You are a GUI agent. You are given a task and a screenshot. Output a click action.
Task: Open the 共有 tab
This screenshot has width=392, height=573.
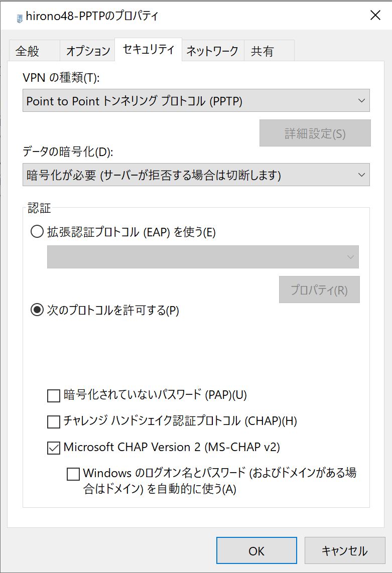click(262, 51)
